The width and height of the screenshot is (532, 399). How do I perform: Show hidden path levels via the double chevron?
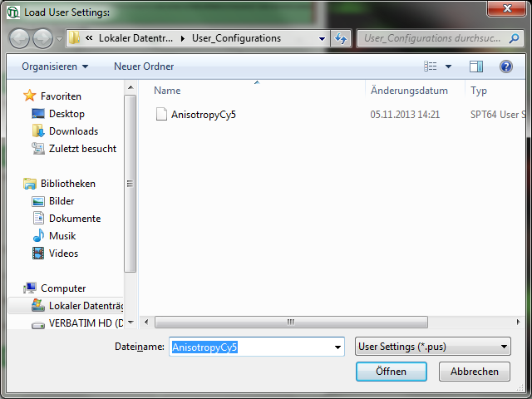click(x=89, y=38)
